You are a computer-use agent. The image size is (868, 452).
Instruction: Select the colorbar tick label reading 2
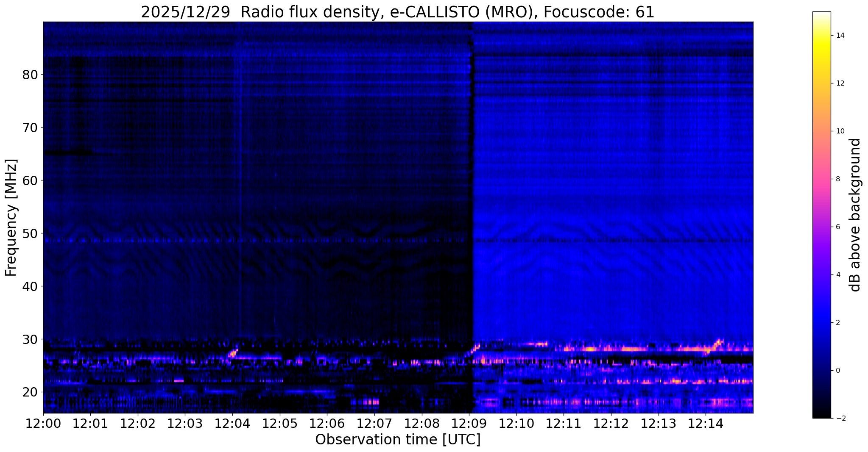837,323
